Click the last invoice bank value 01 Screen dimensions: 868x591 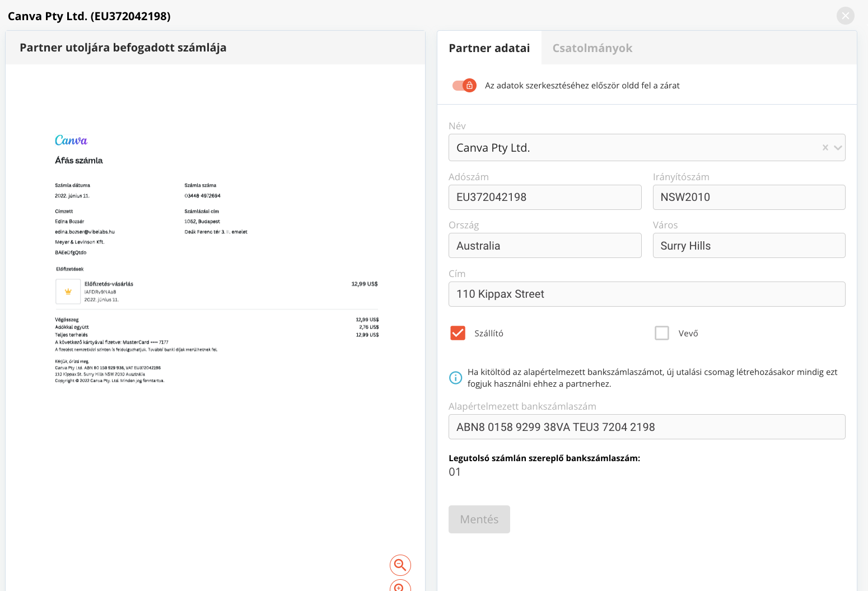(x=455, y=472)
